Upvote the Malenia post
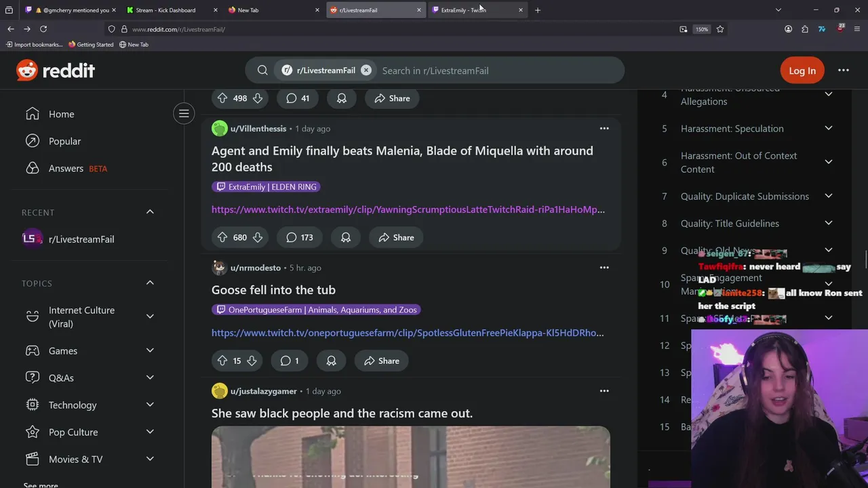The width and height of the screenshot is (868, 488). pos(222,237)
